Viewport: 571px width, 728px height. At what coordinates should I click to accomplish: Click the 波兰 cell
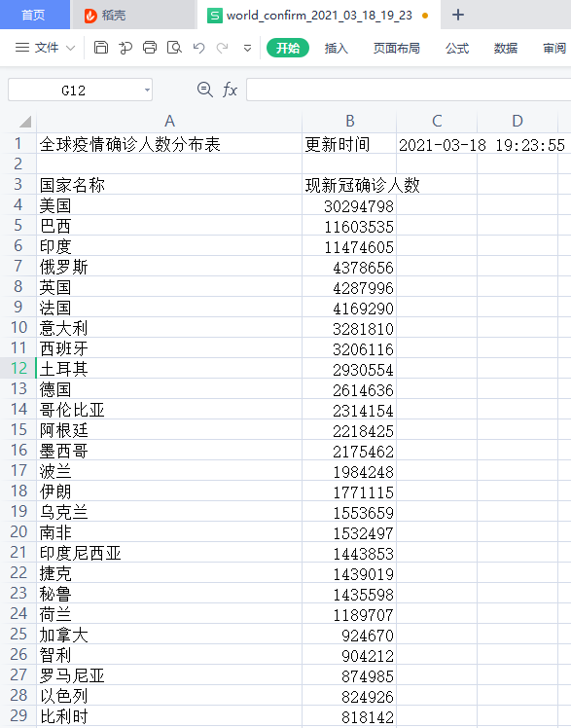169,471
